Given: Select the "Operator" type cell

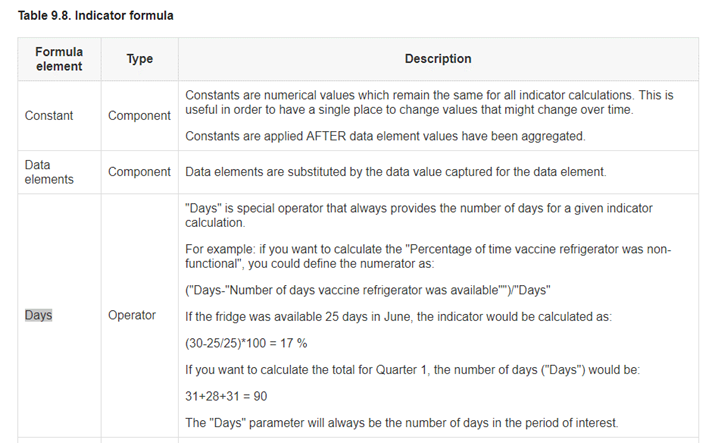Looking at the screenshot, I should (x=132, y=315).
